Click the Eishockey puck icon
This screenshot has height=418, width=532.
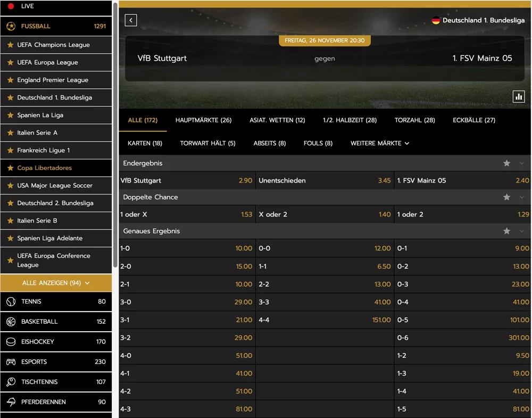tap(11, 342)
